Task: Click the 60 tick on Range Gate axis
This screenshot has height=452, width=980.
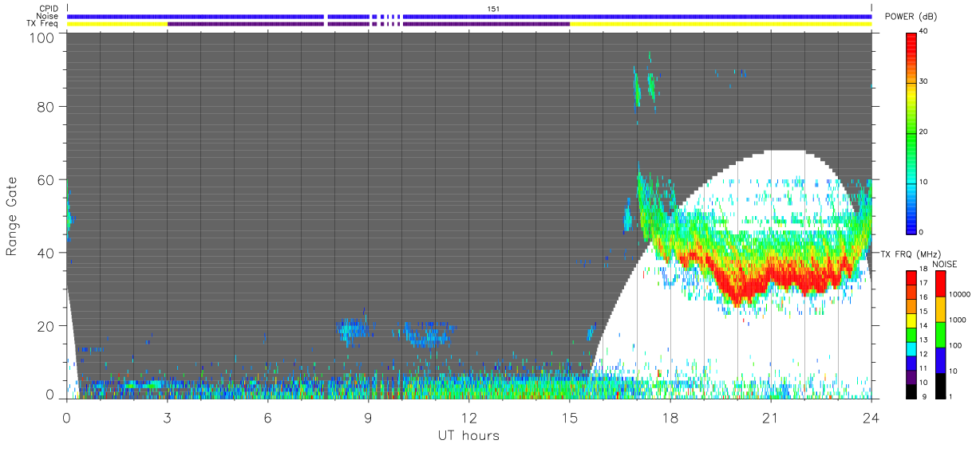Action: (46, 179)
